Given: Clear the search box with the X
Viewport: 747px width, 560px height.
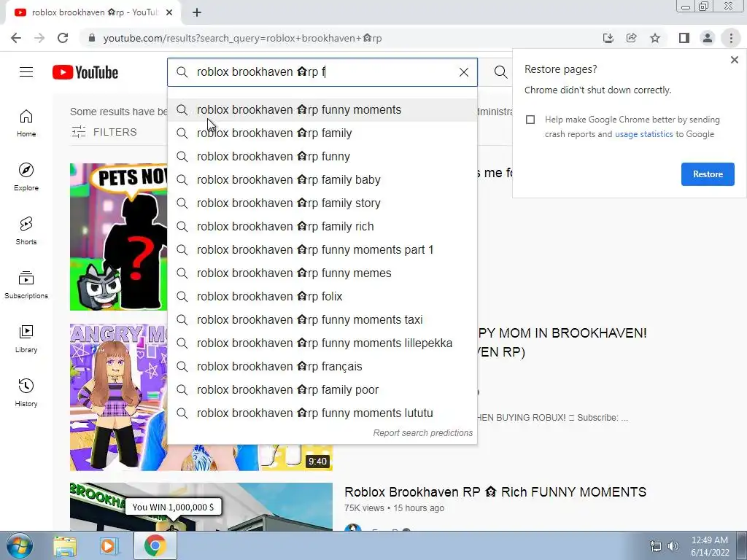Looking at the screenshot, I should (x=463, y=72).
